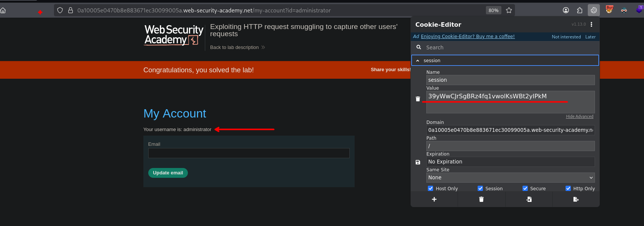Open the Cookie-Editor three-dot menu
This screenshot has height=226, width=644.
591,24
